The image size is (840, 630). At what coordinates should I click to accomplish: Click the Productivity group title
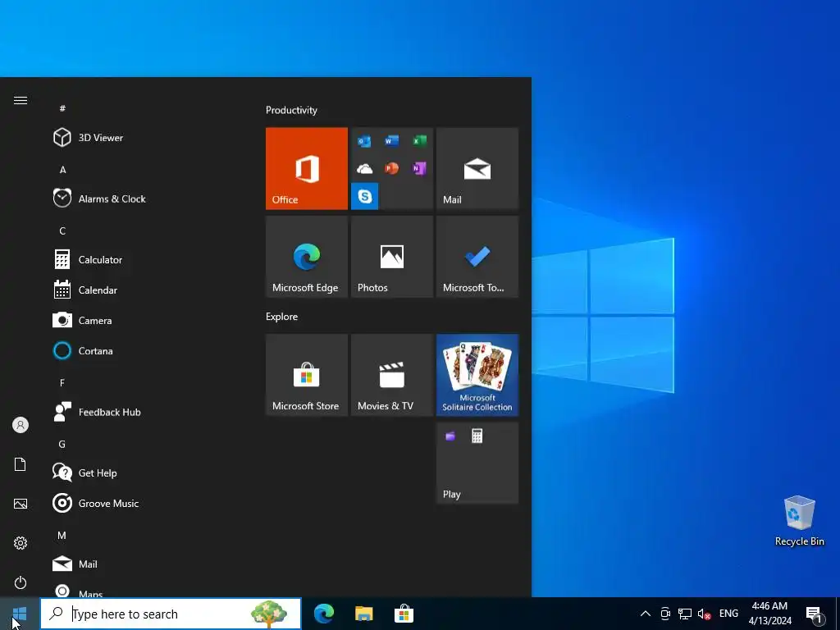291,111
